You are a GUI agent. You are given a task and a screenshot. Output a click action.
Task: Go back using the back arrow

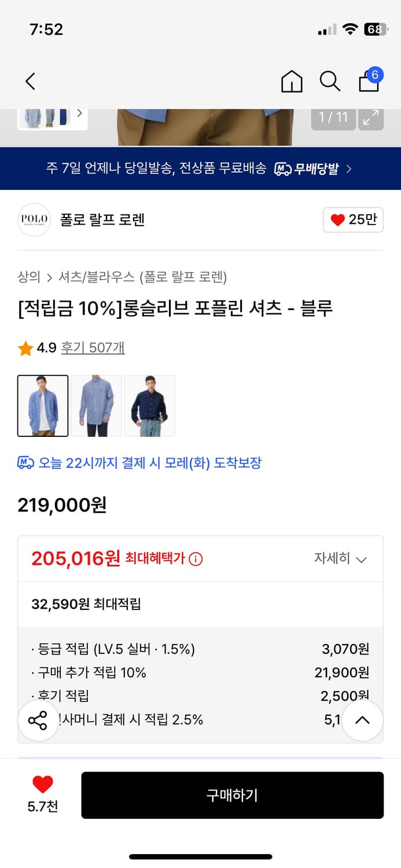[x=30, y=82]
